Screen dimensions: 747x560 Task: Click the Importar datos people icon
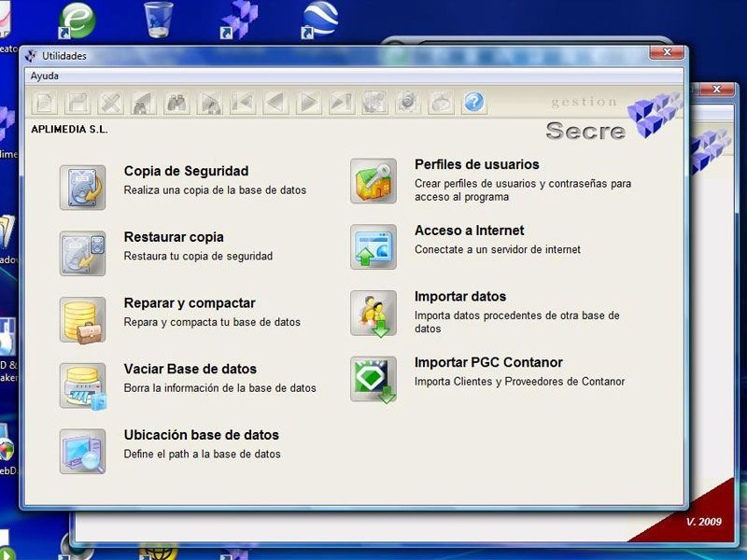[x=373, y=314]
